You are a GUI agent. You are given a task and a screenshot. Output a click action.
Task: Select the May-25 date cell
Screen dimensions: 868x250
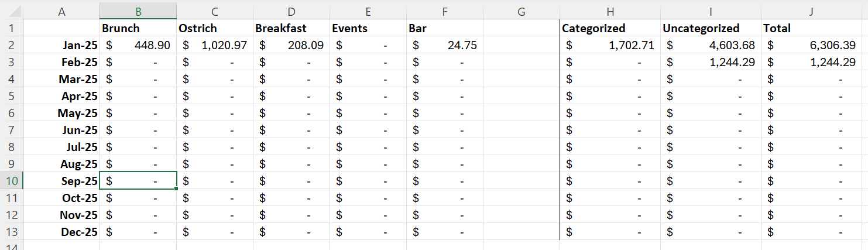click(x=61, y=113)
